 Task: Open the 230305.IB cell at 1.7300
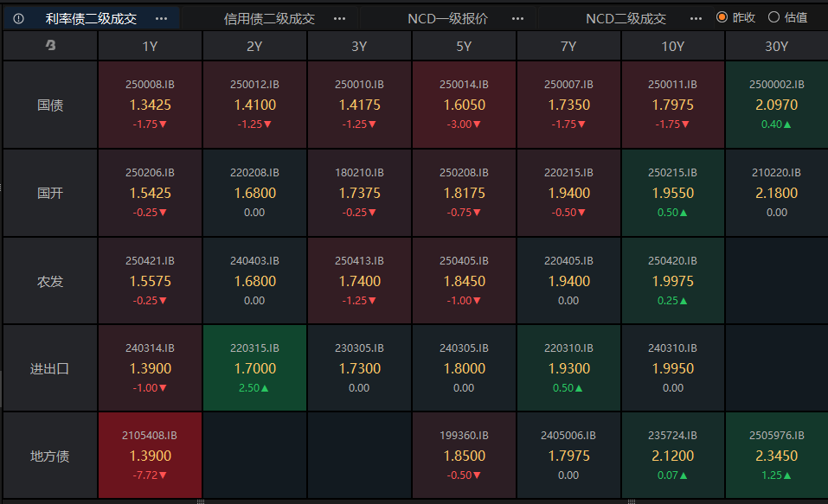click(359, 368)
